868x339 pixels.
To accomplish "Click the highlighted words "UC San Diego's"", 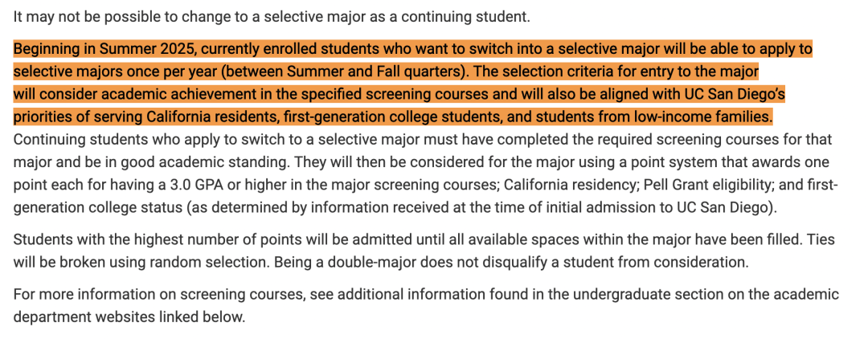I will (736, 95).
